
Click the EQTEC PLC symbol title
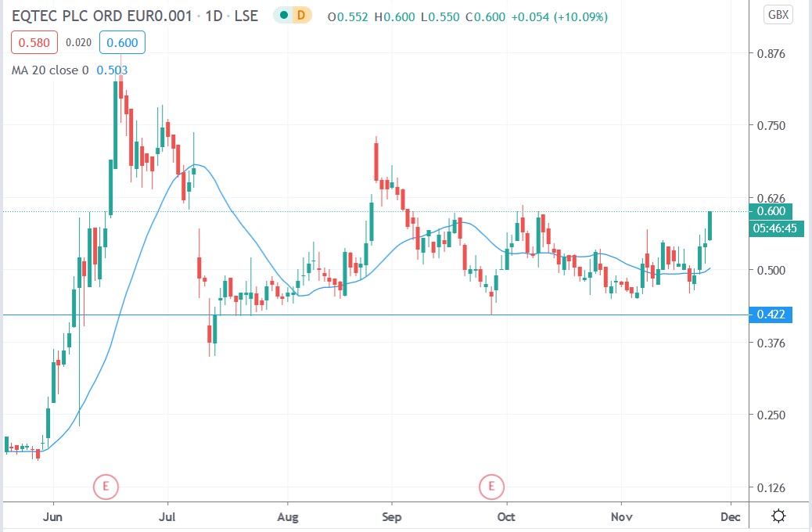[x=100, y=16]
